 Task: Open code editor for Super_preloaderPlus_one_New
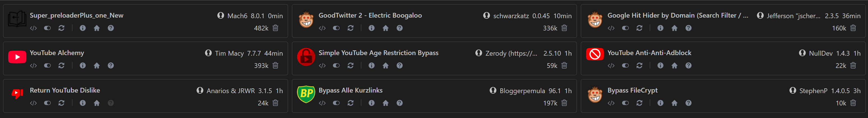(x=33, y=28)
